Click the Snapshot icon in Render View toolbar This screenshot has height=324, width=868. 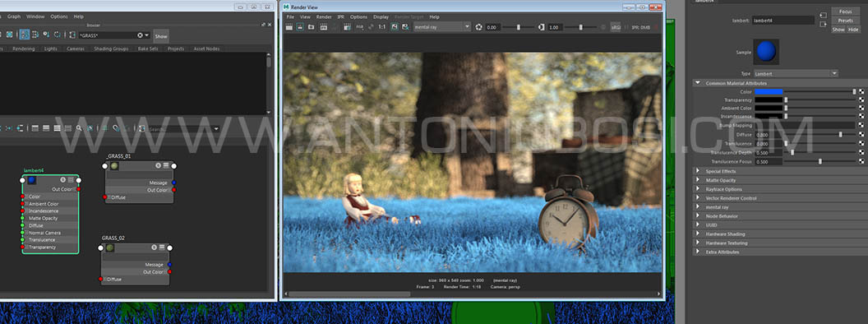tap(311, 26)
